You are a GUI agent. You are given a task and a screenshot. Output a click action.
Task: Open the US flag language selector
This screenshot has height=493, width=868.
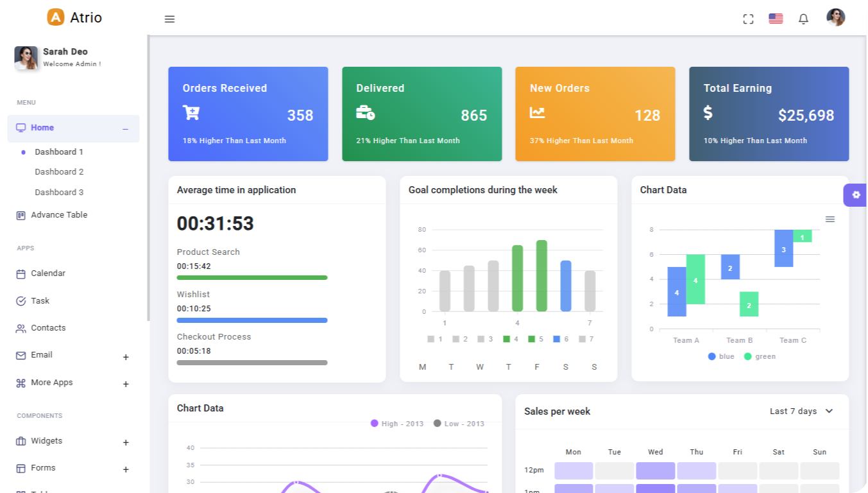pos(776,19)
